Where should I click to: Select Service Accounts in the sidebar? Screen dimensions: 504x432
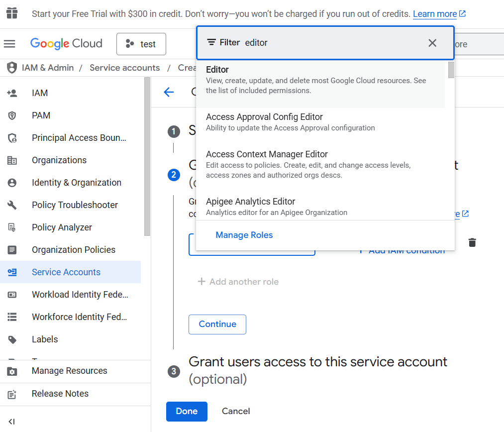(70, 272)
